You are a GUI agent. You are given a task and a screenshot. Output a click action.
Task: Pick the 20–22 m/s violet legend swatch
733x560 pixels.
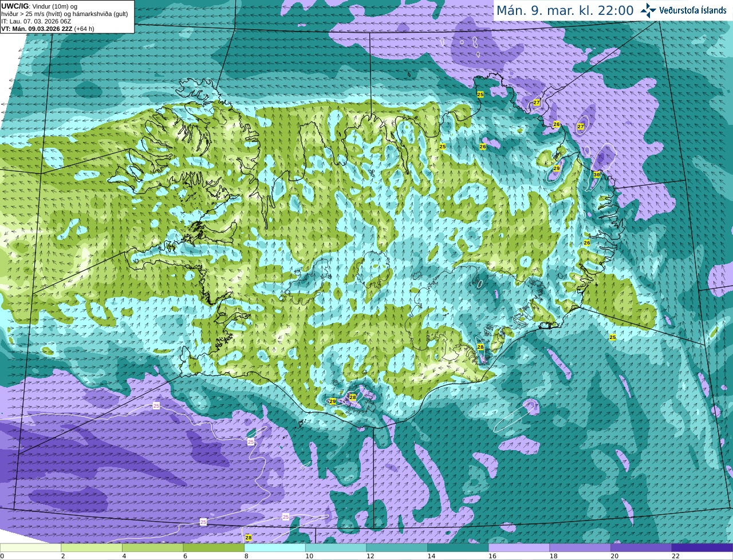coord(641,548)
